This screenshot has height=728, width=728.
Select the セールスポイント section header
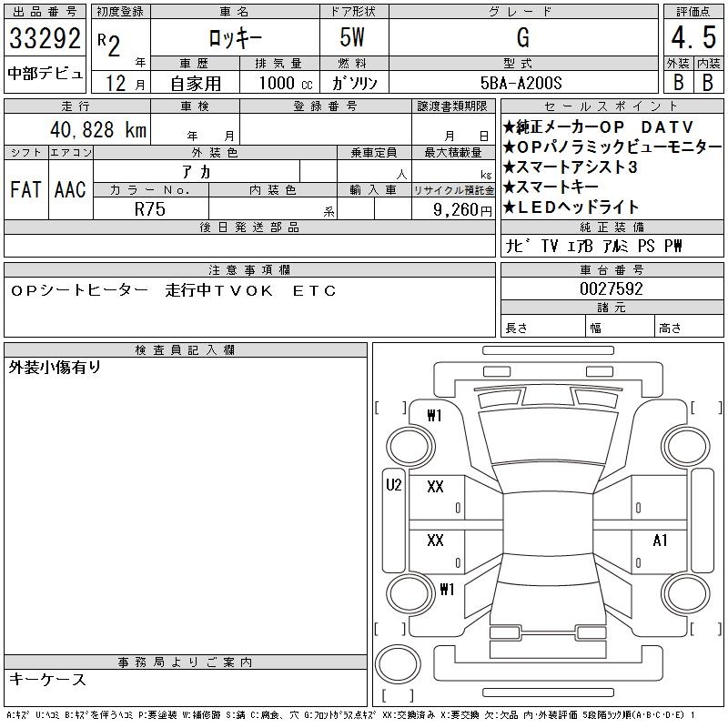click(x=612, y=106)
